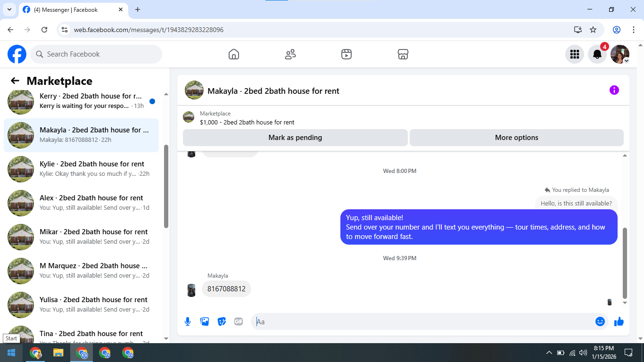The width and height of the screenshot is (644, 362).
Task: Open Alex's conversation in list
Action: tap(81, 203)
